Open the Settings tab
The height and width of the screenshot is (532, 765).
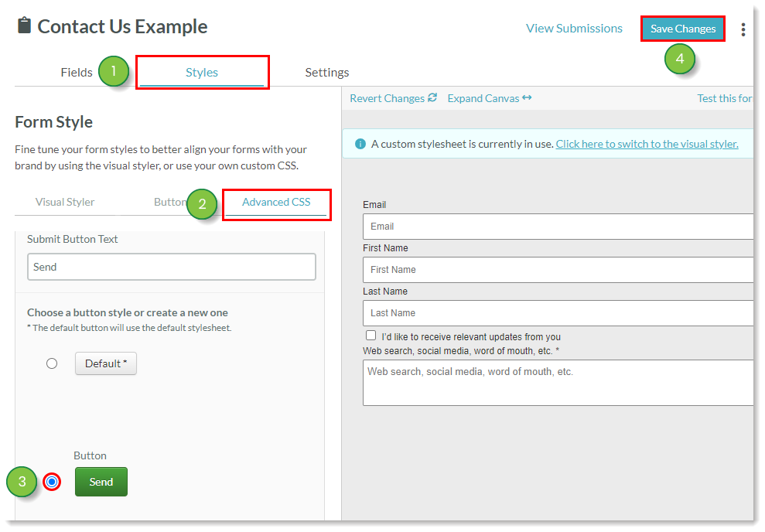click(x=327, y=72)
